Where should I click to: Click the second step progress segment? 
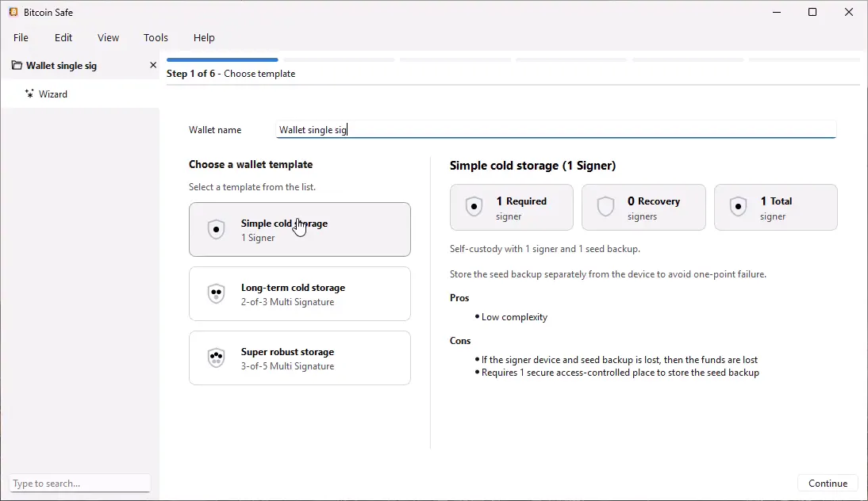click(339, 59)
